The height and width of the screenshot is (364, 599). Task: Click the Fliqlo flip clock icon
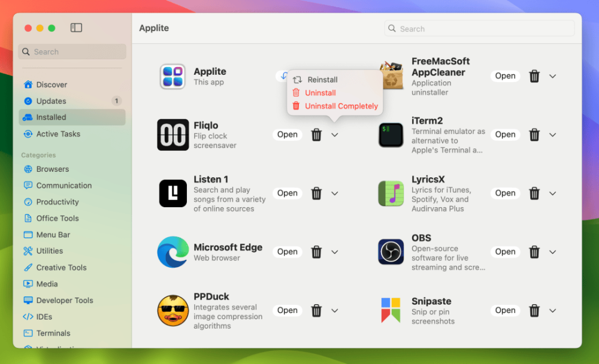[x=173, y=135]
